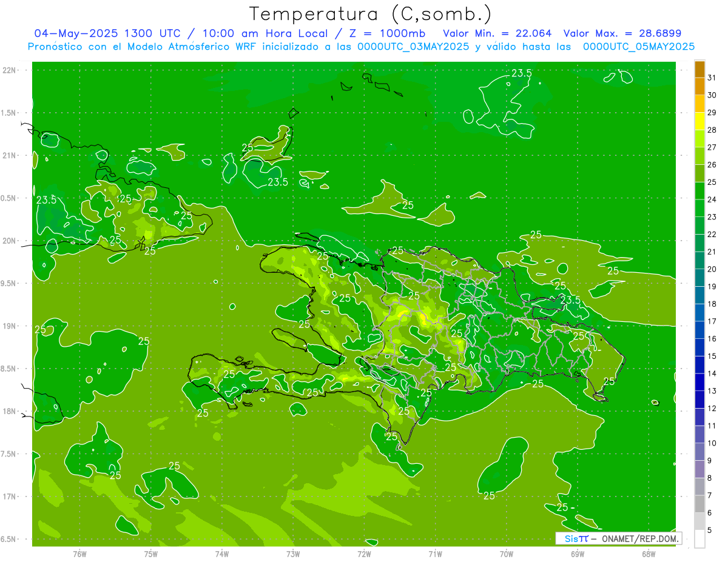Screen dimensions: 728x562
Task: Click the title "Temperatura (C,somb.)"
Action: click(371, 13)
